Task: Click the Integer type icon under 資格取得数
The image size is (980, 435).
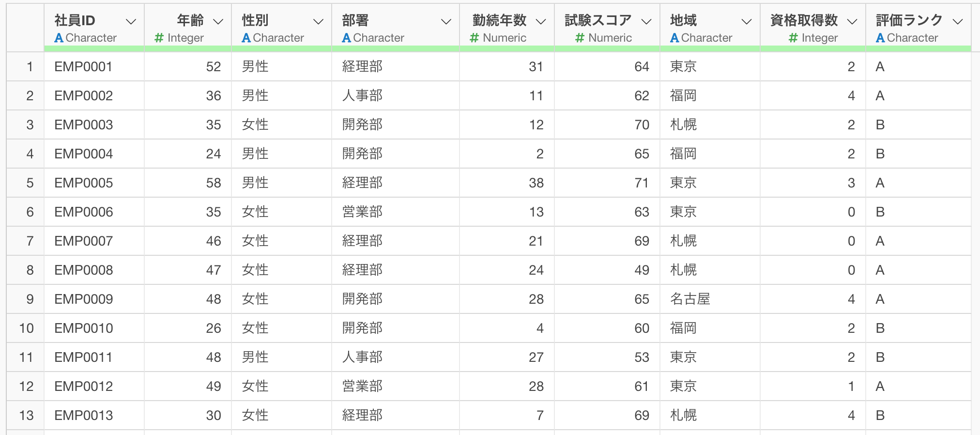Action: (x=793, y=38)
